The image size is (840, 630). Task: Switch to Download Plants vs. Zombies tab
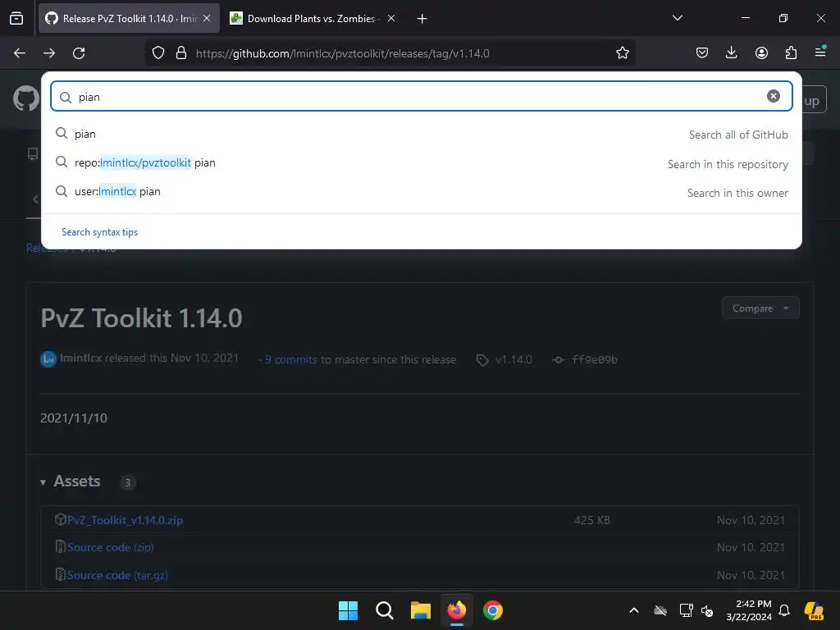[314, 18]
